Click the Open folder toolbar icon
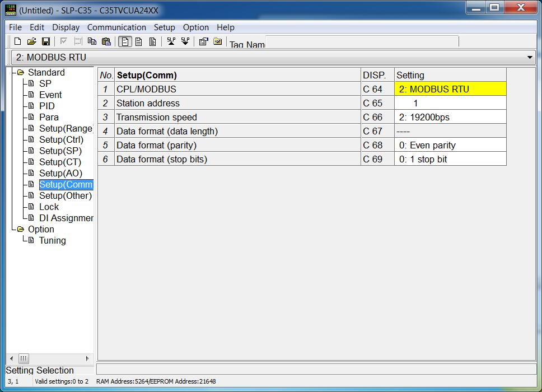Screen dimensions: 542x392 [x=31, y=41]
